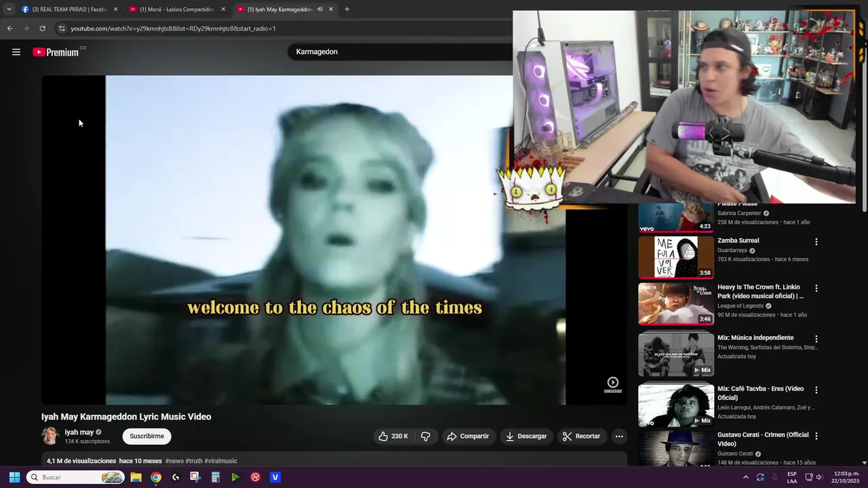The height and width of the screenshot is (488, 868).
Task: Close the REAL TEAM PRRAS Facebook tab
Action: click(115, 9)
